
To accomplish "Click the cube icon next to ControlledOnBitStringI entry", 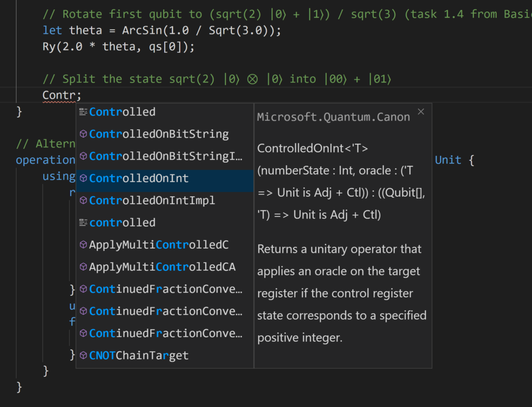I will tap(83, 156).
